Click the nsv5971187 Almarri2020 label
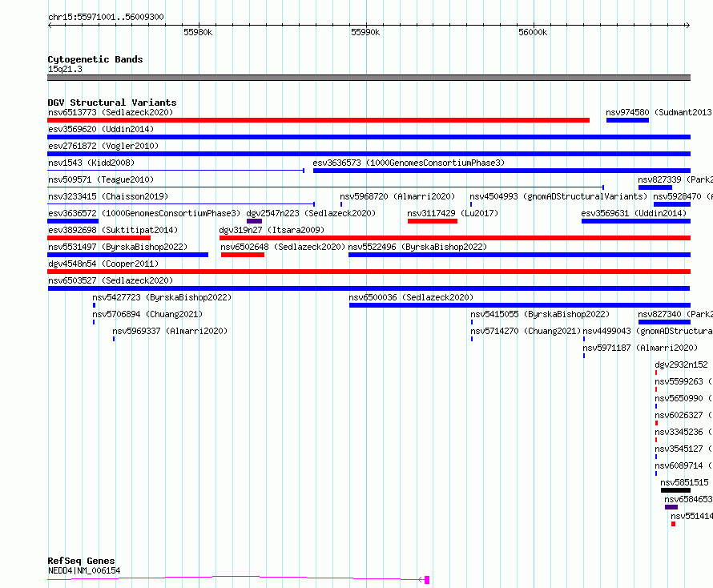This screenshot has width=713, height=588. coord(640,348)
